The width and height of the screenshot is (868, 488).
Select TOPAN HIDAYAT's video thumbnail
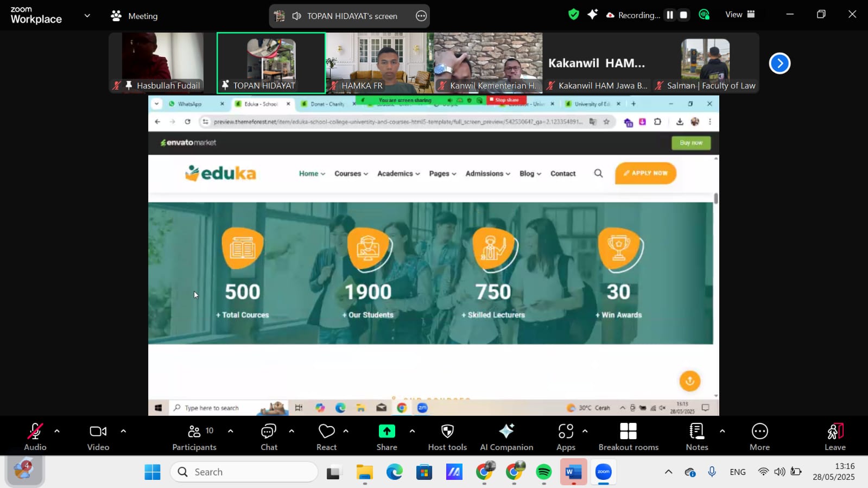[x=271, y=62]
